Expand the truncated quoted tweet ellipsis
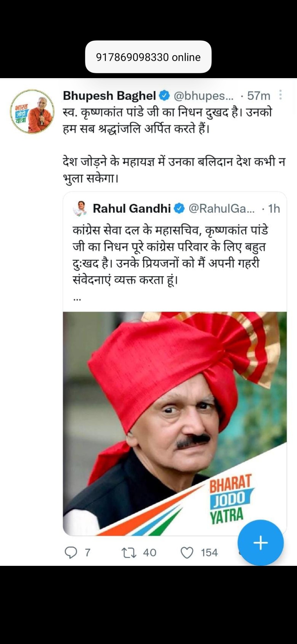This screenshot has height=644, width=297. point(77,299)
